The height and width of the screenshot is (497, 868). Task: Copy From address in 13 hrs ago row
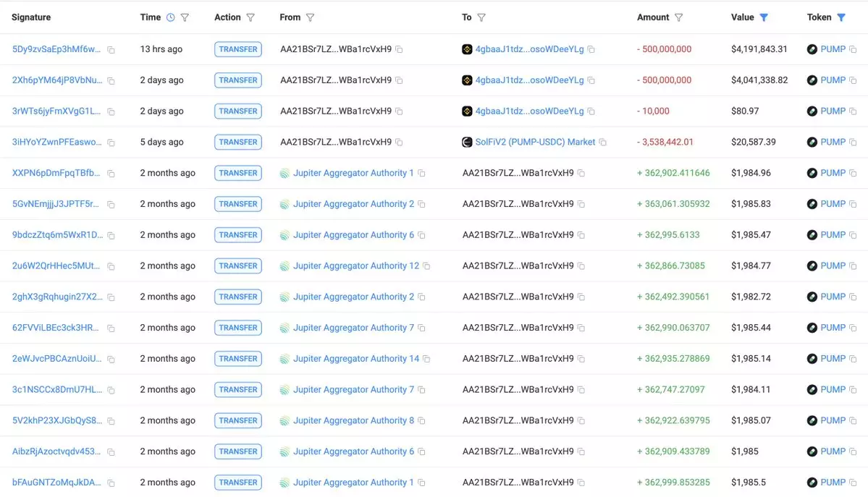[x=399, y=49]
